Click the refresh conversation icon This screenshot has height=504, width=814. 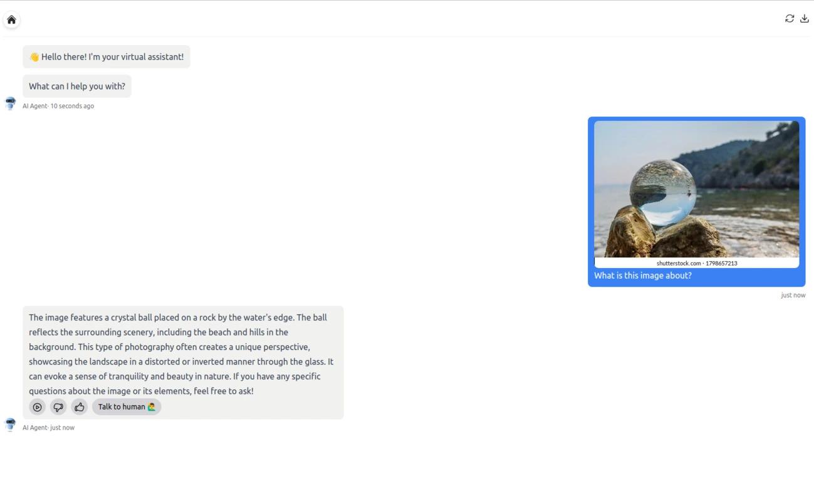790,19
